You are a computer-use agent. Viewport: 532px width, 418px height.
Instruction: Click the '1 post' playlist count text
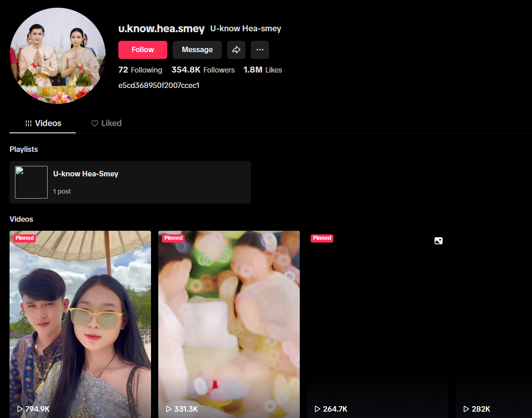[62, 191]
